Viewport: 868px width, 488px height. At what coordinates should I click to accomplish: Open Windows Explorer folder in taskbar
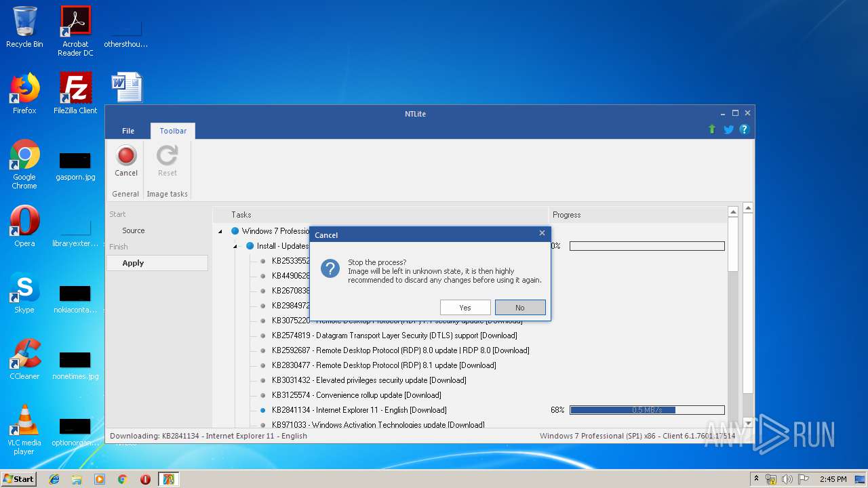click(x=77, y=479)
